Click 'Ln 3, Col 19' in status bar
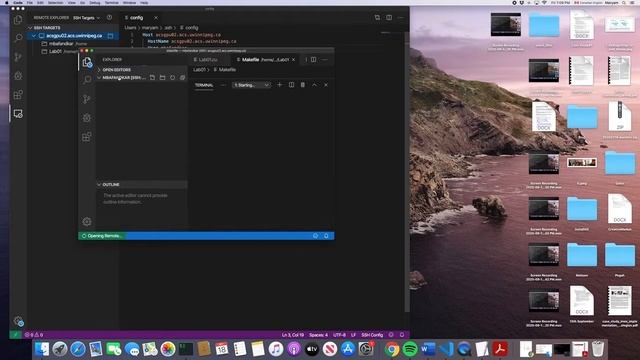The image size is (640, 360). pos(293,335)
